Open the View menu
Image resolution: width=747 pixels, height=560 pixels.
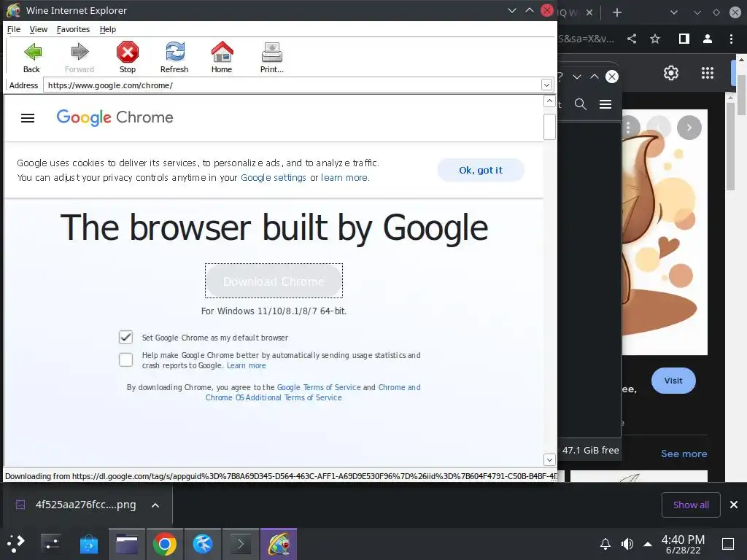tap(39, 29)
